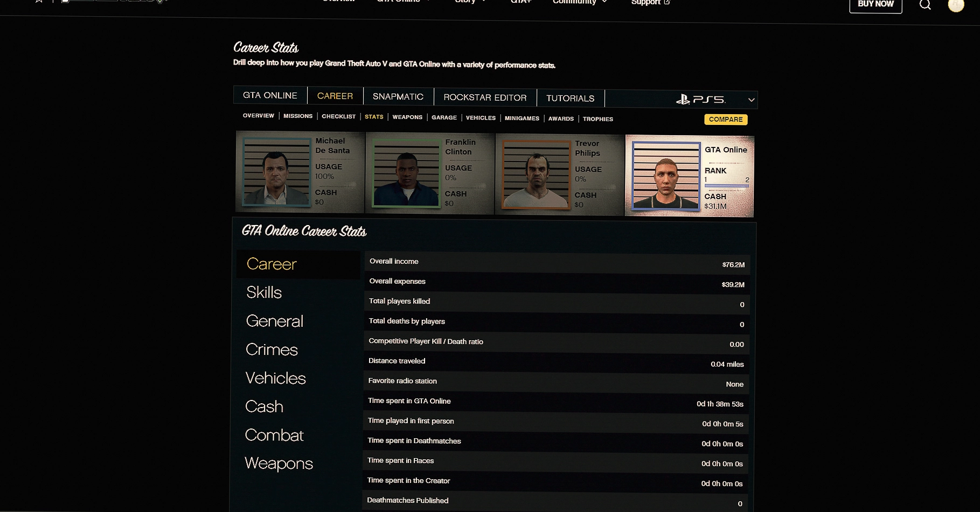Open the Weapons sub-navigation link

tap(407, 117)
